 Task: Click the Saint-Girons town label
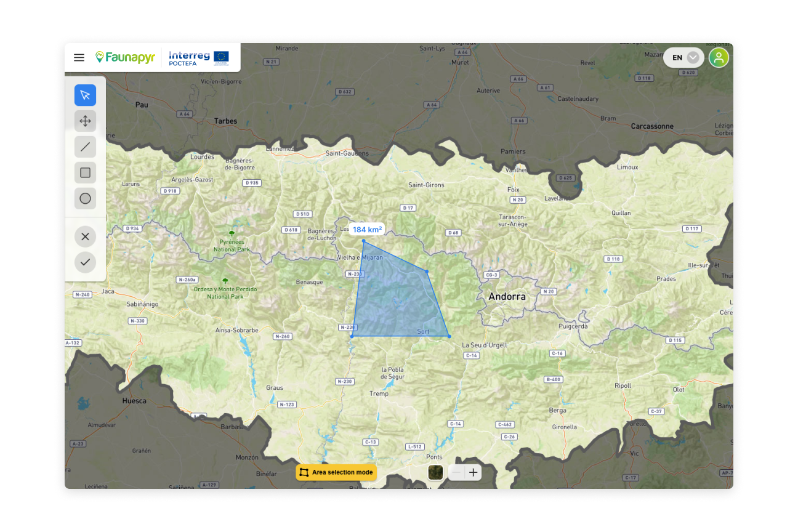click(x=426, y=185)
